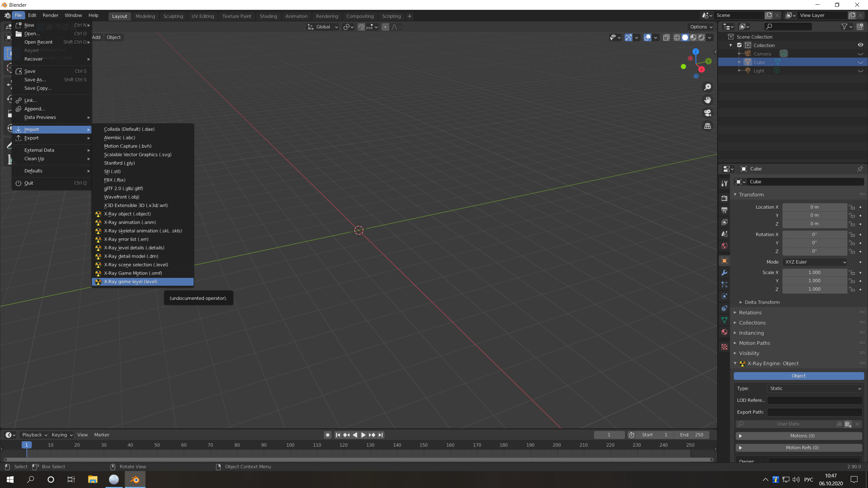Click the Scale Z value field
Image resolution: width=868 pixels, height=488 pixels.
point(814,289)
